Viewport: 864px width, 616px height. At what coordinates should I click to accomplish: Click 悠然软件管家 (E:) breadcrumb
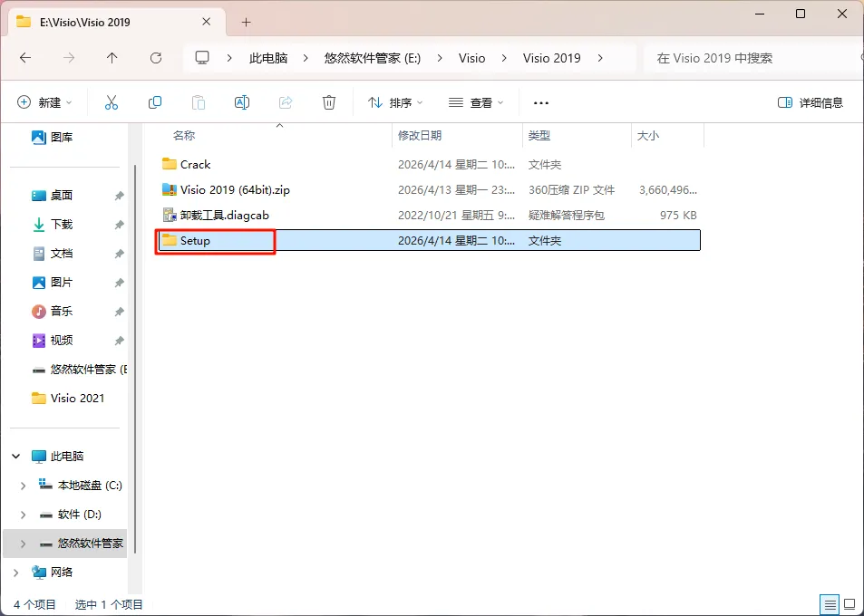point(373,58)
